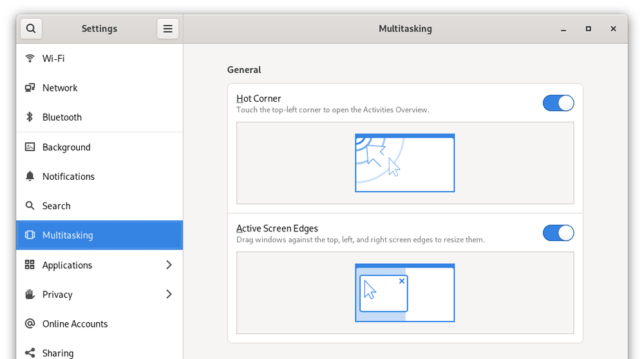Click the Active Screen Edges illustration preview
644x359 pixels.
[405, 293]
